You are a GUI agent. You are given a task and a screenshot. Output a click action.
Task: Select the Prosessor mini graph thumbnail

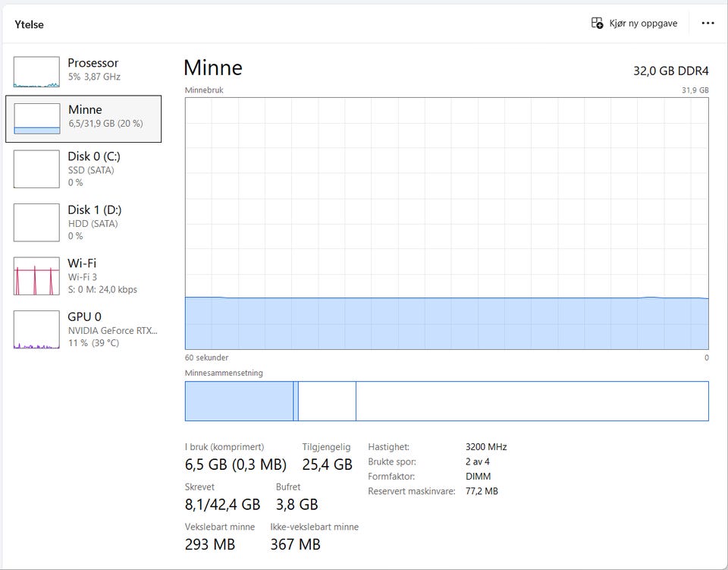coord(36,72)
